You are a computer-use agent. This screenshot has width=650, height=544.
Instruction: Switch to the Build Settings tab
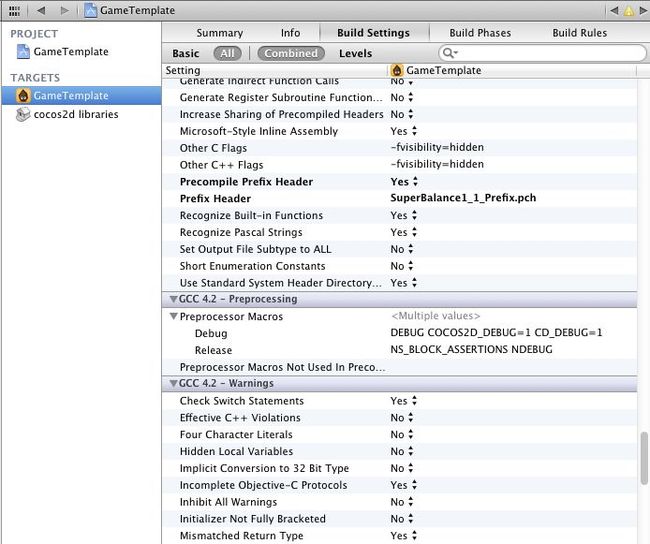(x=373, y=33)
